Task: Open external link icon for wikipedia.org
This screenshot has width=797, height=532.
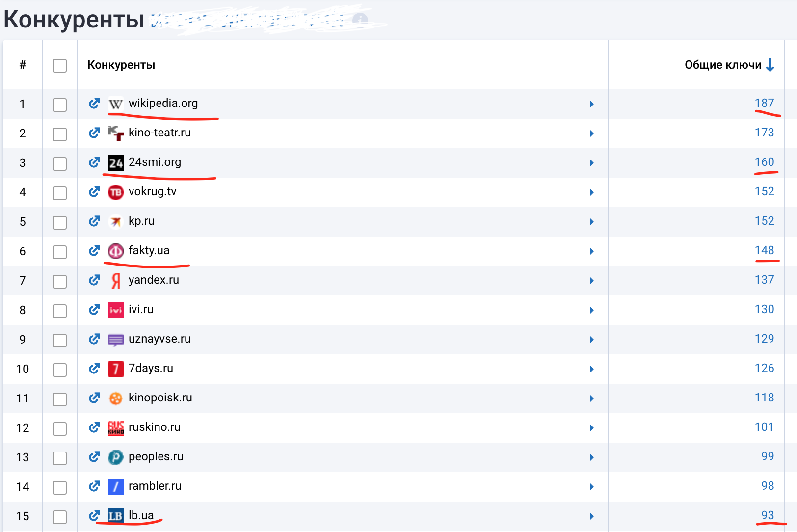Action: point(94,104)
